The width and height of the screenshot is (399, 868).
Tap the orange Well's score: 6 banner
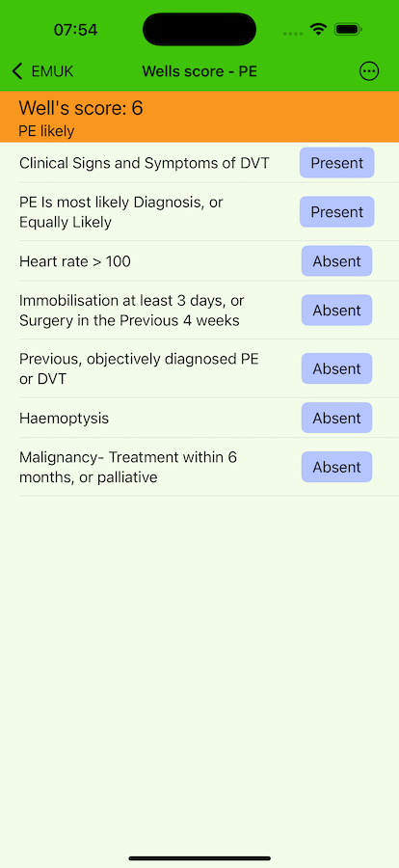coord(199,117)
